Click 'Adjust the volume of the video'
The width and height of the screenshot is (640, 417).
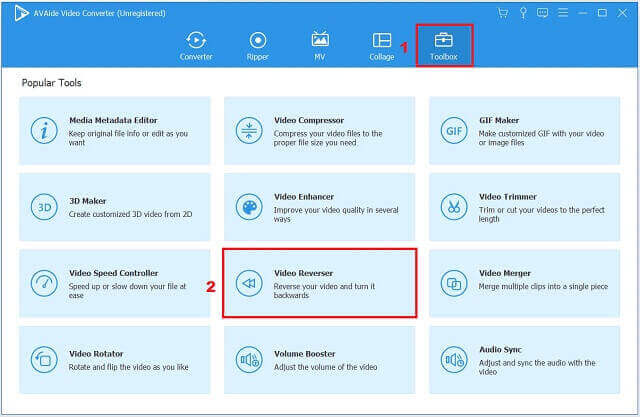(325, 367)
